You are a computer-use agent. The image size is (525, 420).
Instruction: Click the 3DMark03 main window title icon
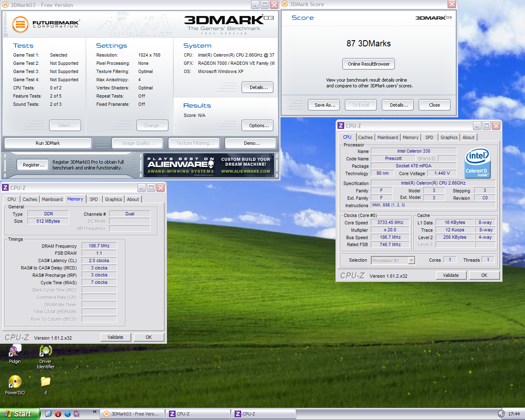[x=5, y=5]
